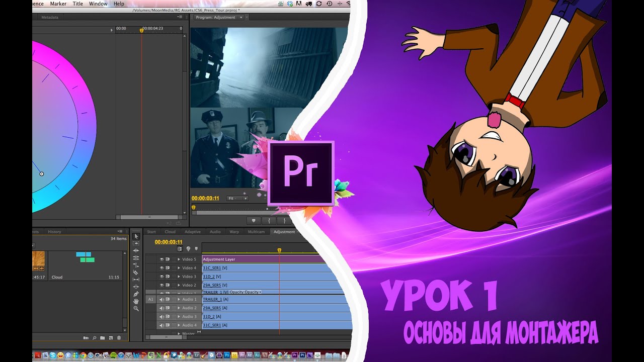
Task: Mute the Audio 1 track speaker
Action: [162, 300]
